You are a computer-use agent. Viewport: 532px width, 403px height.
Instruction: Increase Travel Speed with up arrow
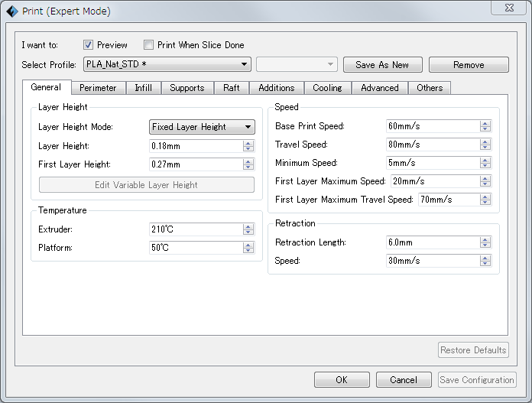click(485, 141)
